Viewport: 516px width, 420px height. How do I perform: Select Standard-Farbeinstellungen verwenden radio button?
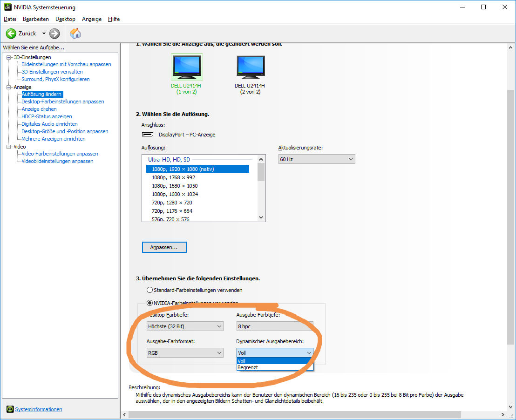click(x=150, y=290)
